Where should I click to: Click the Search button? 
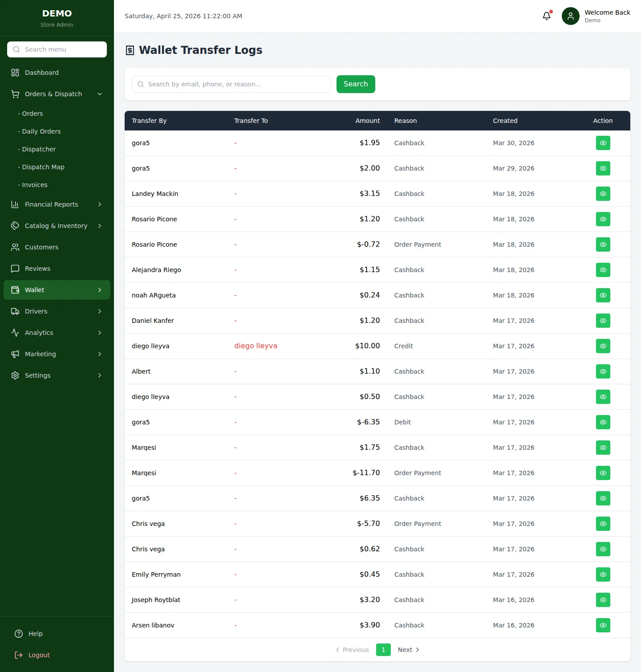point(355,84)
